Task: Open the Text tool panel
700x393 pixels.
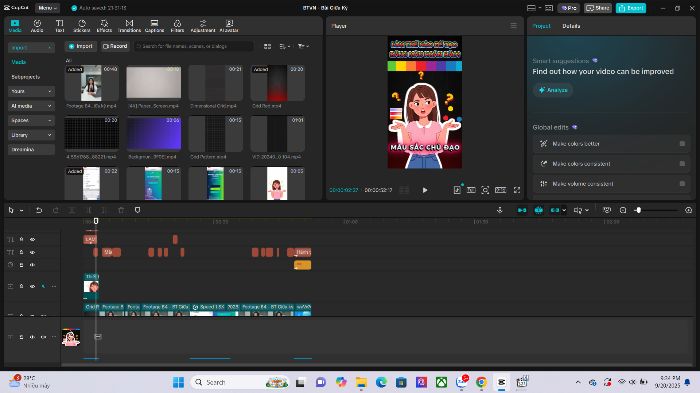Action: [59, 26]
